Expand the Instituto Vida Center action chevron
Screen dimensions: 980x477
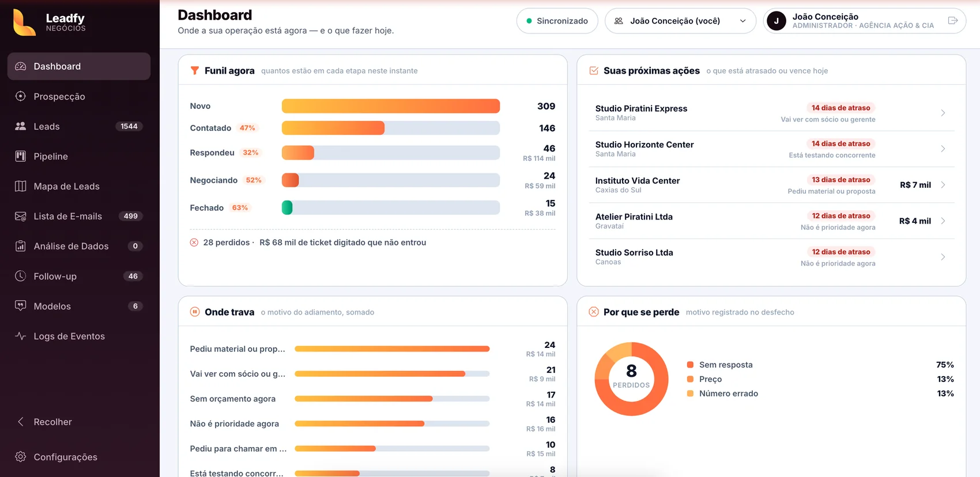coord(943,185)
